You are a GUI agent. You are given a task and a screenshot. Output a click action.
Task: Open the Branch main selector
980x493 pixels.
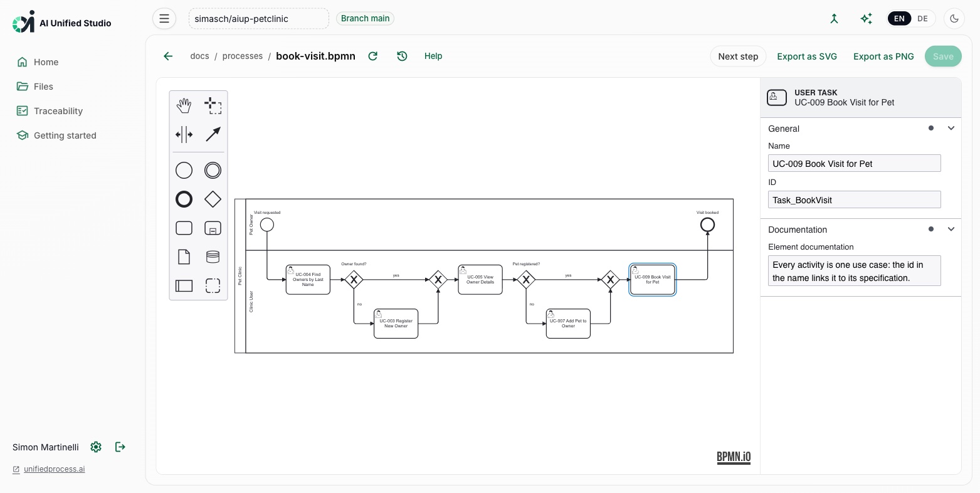366,19
